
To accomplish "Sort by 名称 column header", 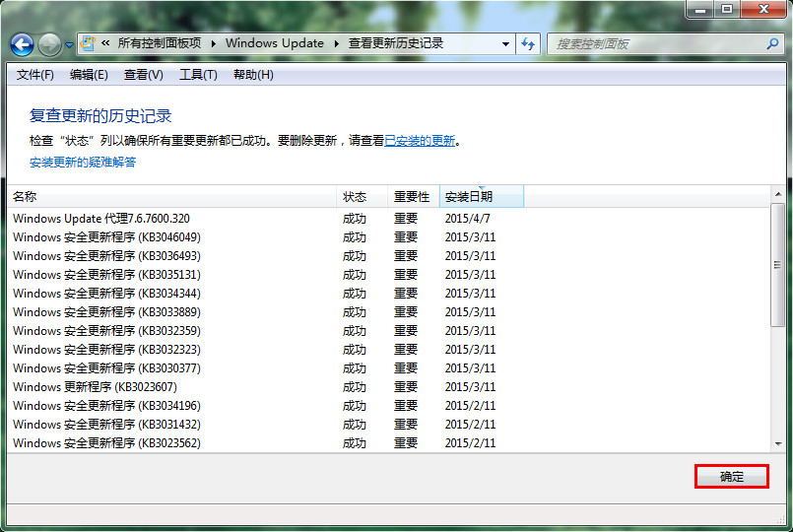I will [x=172, y=197].
